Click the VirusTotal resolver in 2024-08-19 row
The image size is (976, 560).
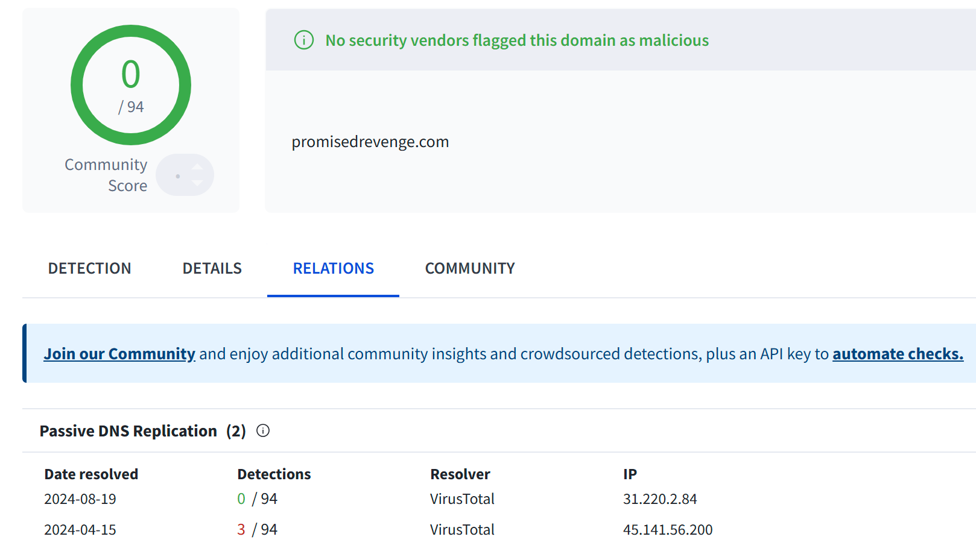pos(462,499)
